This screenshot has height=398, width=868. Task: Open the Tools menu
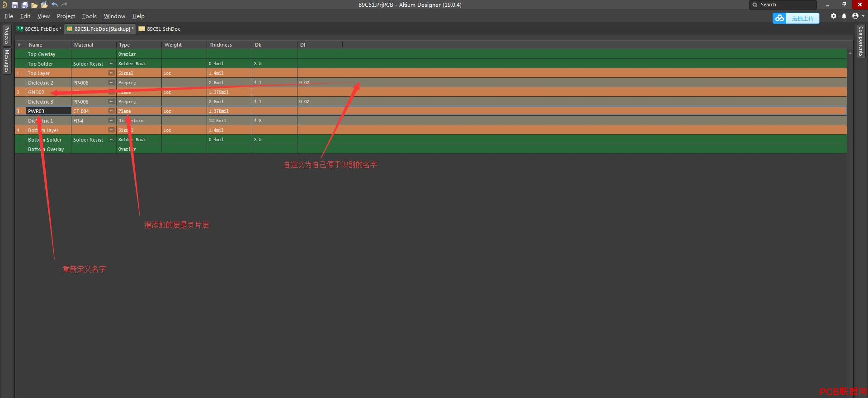tap(89, 16)
